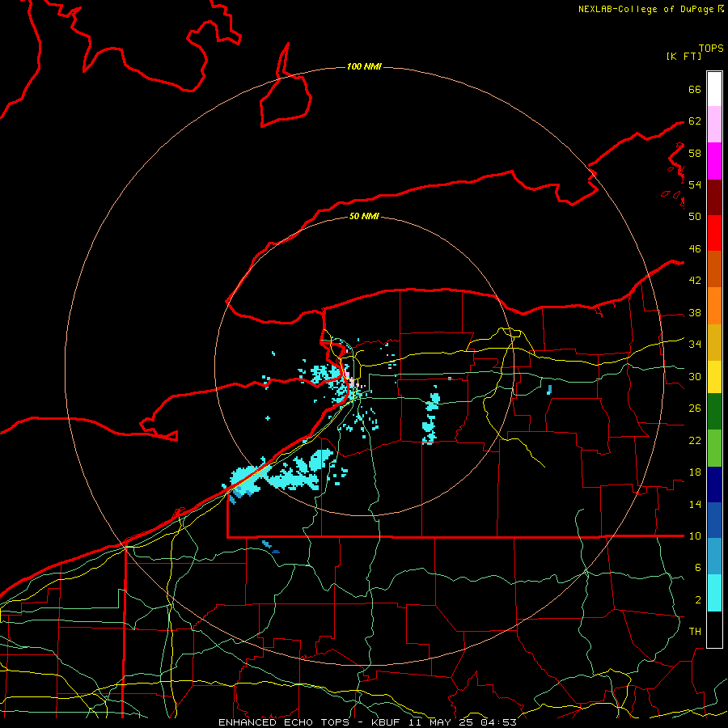Screen dimensions: 728x728
Task: Click the dark green legend swatch
Action: [714, 412]
